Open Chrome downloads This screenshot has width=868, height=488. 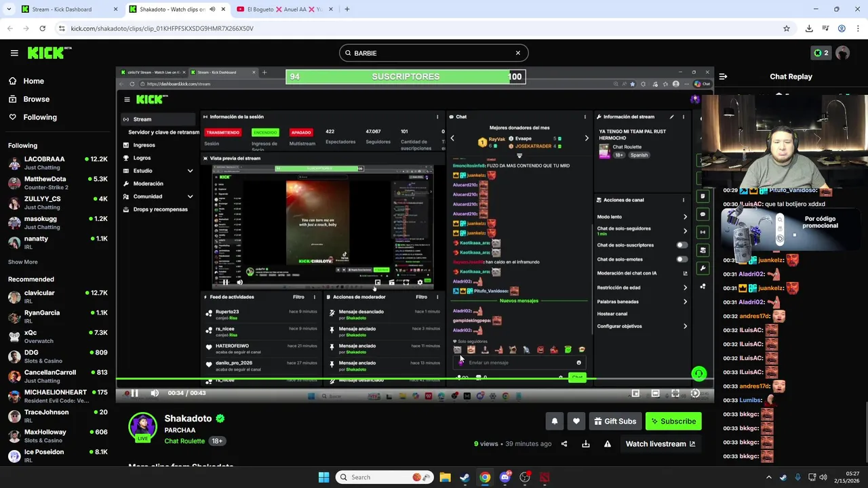809,28
